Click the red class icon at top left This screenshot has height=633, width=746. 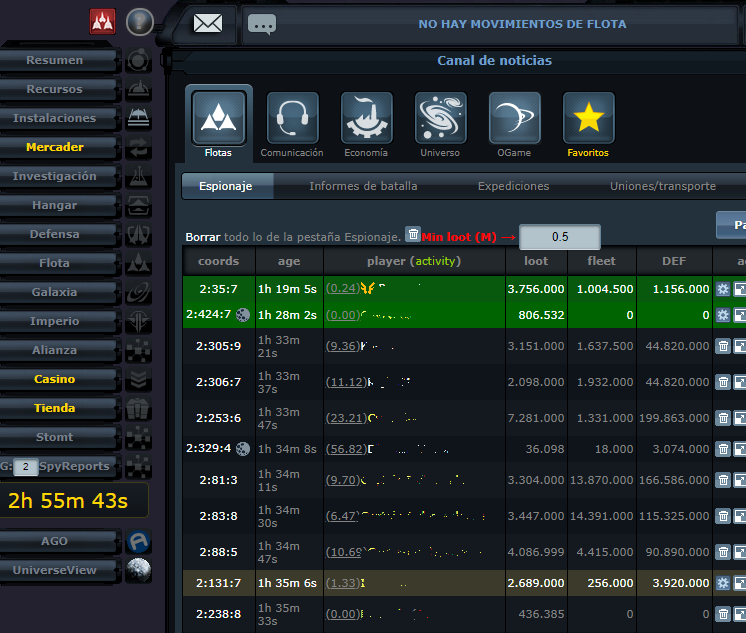(102, 20)
